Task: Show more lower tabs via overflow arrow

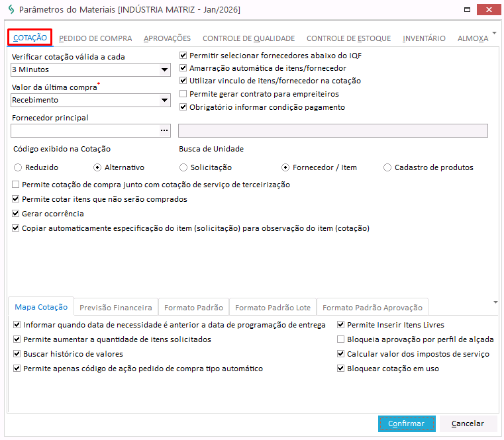Action: pos(495,302)
